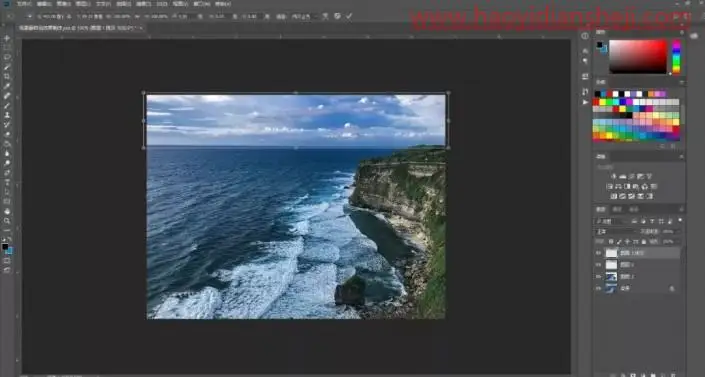This screenshot has height=377, width=705.
Task: Open the File menu
Action: [x=24, y=4]
